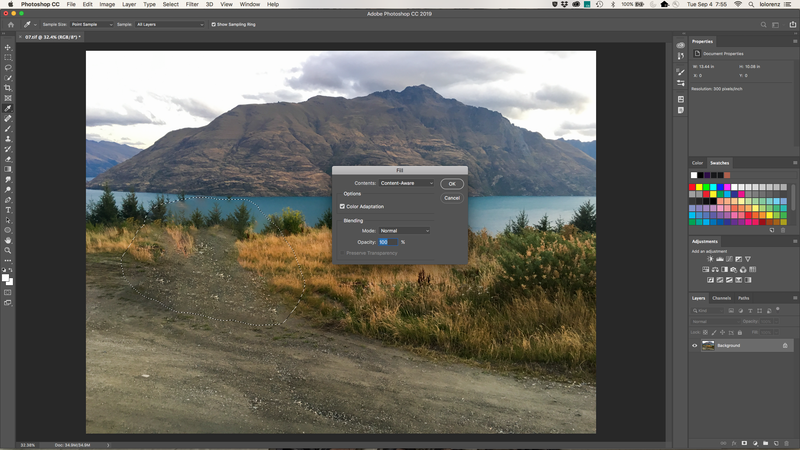
Task: Select the Brush tool
Action: pos(8,129)
